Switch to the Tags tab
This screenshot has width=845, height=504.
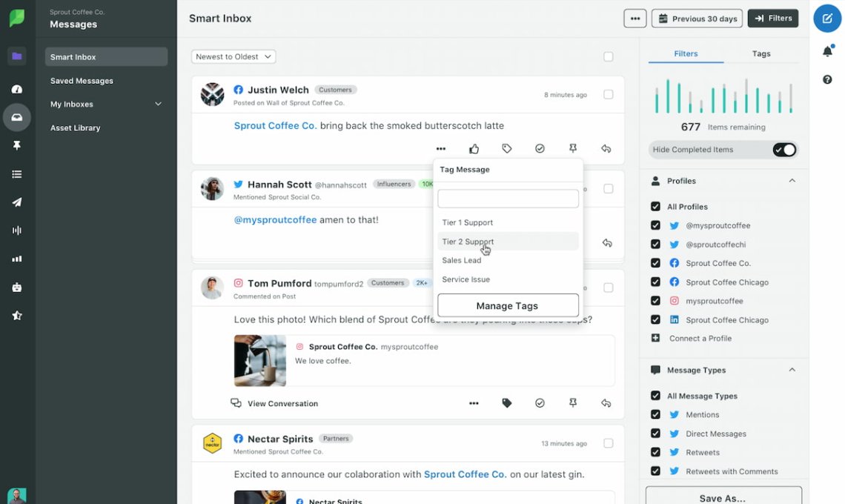click(x=761, y=53)
